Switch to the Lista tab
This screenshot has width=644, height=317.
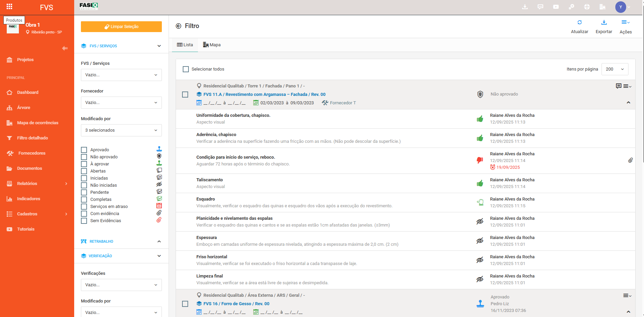(185, 45)
